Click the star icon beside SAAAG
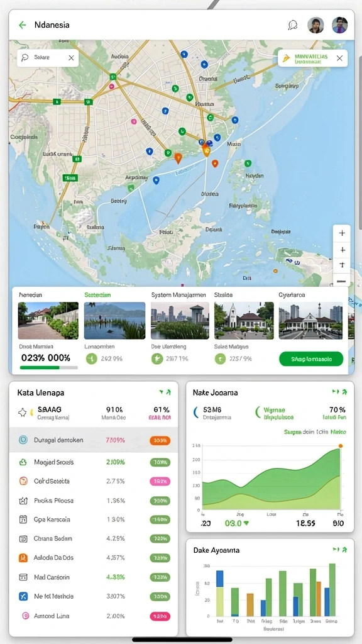362x644 pixels. click(x=22, y=413)
